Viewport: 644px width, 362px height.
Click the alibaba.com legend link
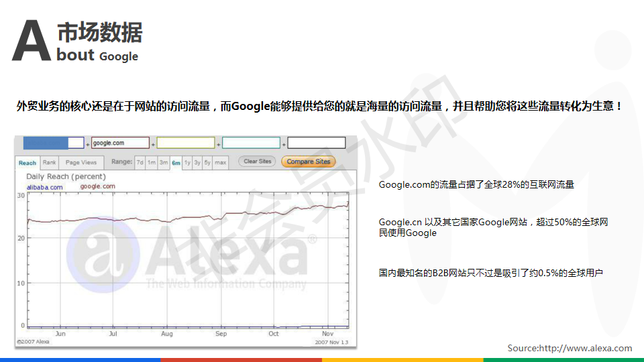[44, 187]
